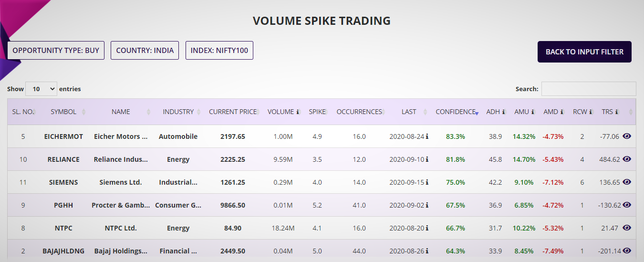The width and height of the screenshot is (644, 262).
Task: Click the Volume Spike Trading heading
Action: [x=322, y=21]
